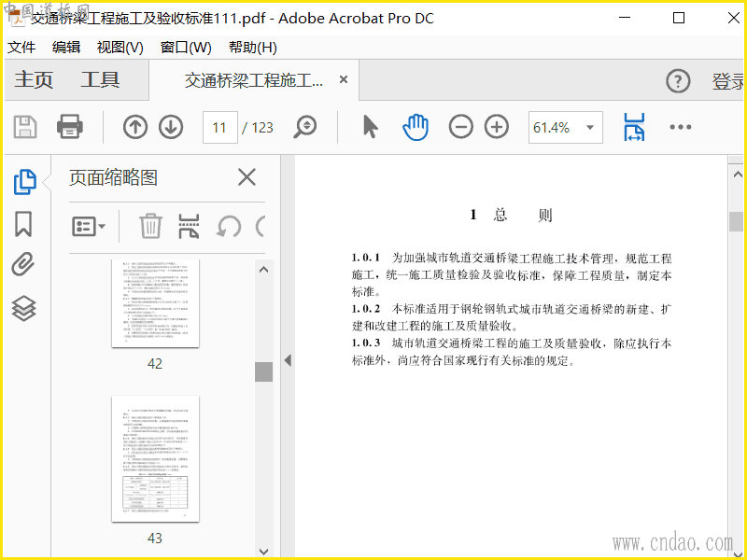
Task: Click the 页面缩略图 panel title
Action: pos(113,177)
